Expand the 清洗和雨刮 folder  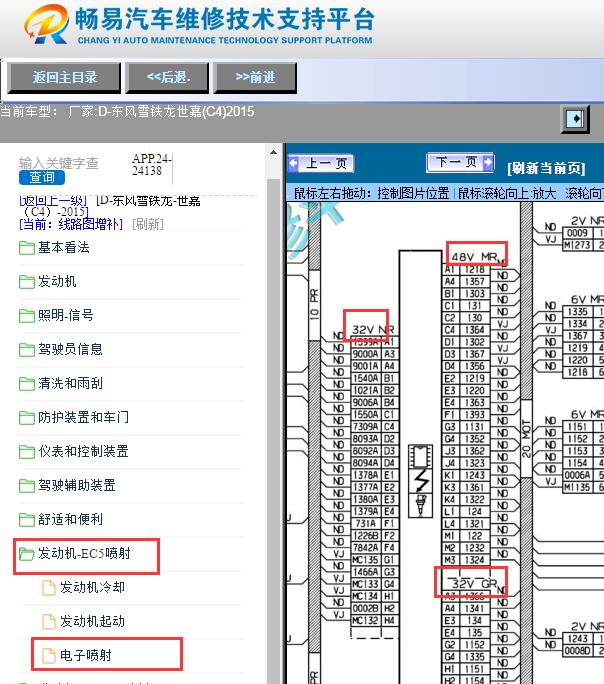click(x=70, y=383)
